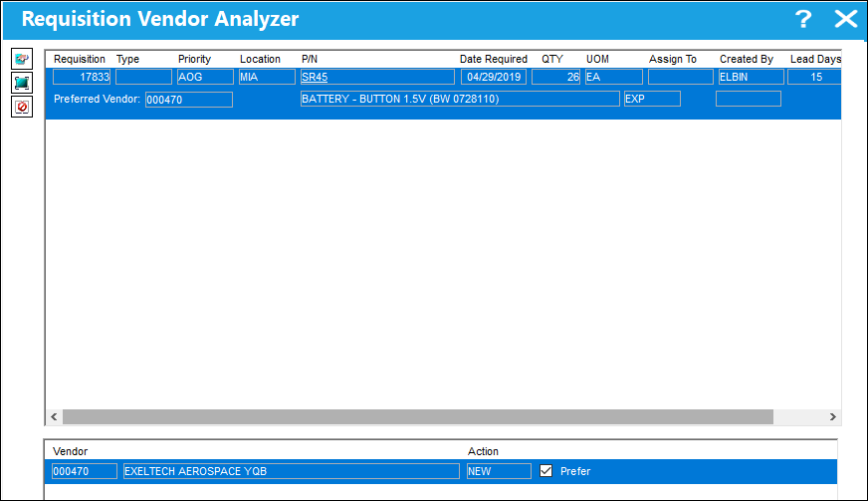Click the Assign To column header
The width and height of the screenshot is (868, 501).
click(x=673, y=60)
